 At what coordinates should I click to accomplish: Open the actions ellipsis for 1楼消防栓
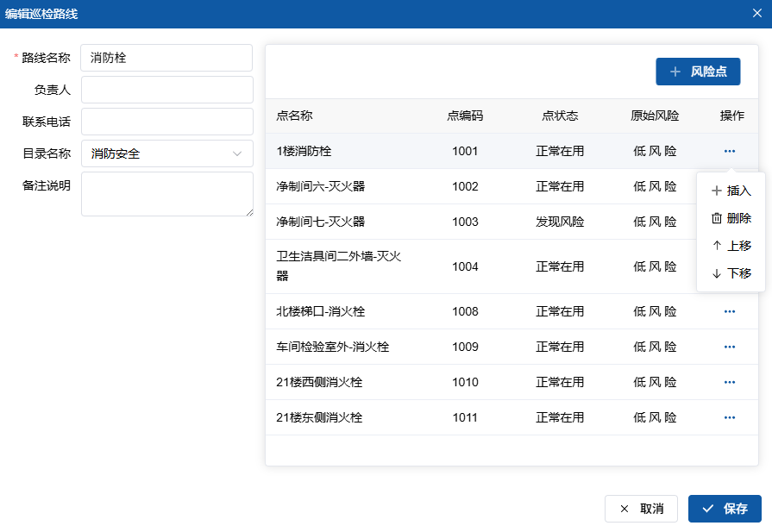coord(730,151)
